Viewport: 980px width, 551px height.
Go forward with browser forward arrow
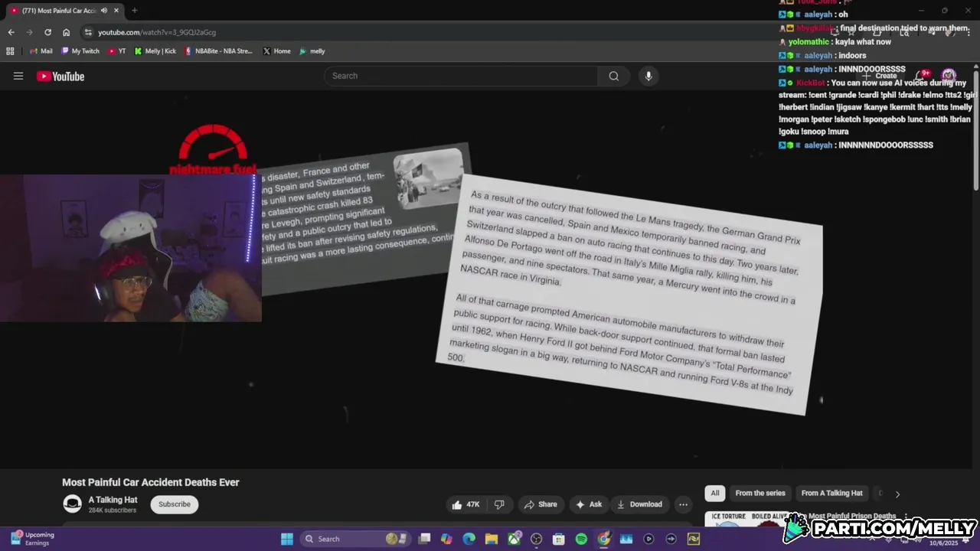[29, 32]
